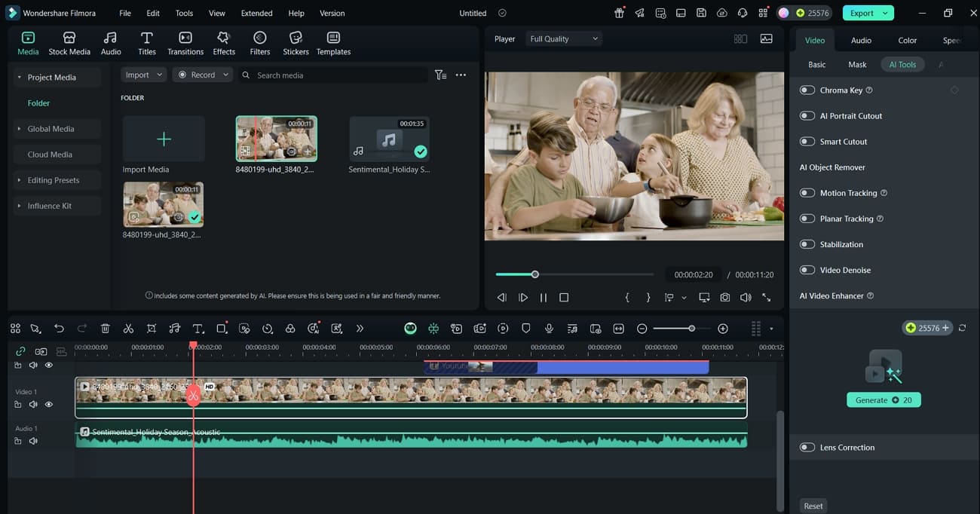Zoom out the timeline with minus icon
The image size is (980, 514).
tap(642, 329)
